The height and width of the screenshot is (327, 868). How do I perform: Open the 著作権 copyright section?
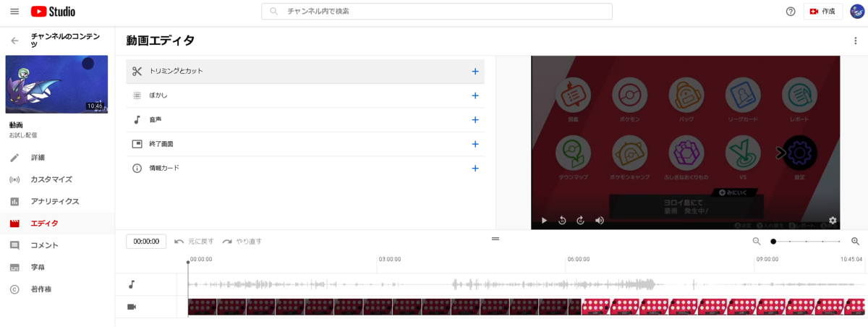[57, 289]
